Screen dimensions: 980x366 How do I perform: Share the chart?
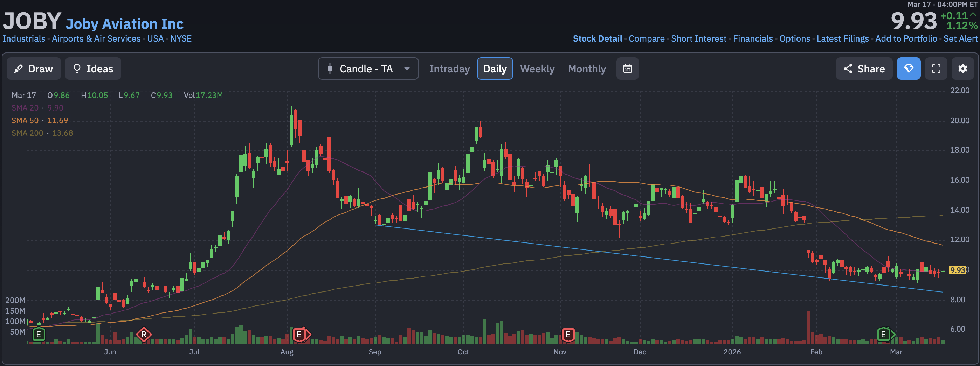click(864, 69)
